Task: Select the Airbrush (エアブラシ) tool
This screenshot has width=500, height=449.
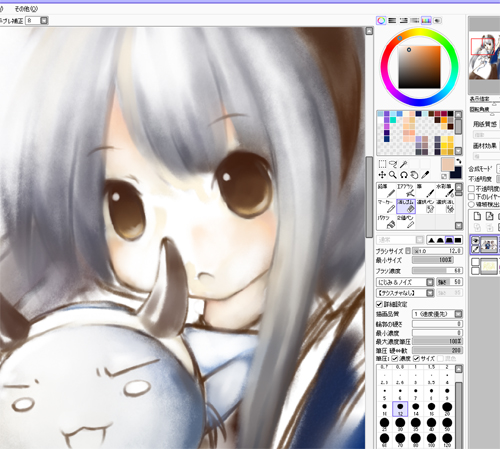Action: click(x=406, y=190)
